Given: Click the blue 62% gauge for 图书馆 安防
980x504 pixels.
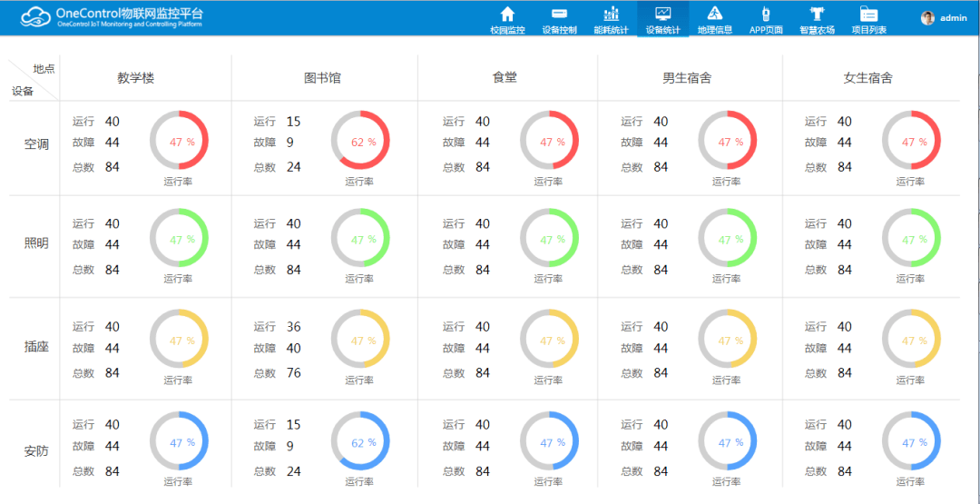Looking at the screenshot, I should (360, 441).
